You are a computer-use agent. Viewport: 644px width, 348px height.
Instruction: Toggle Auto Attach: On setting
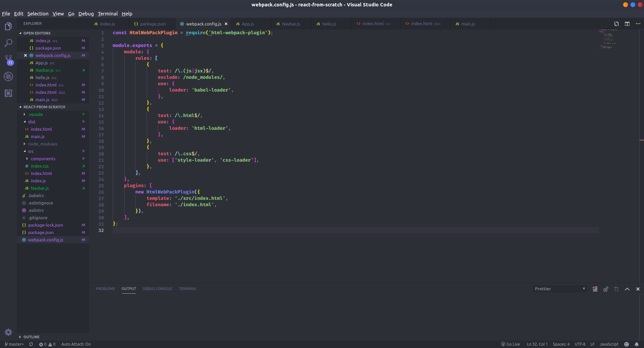coord(76,344)
